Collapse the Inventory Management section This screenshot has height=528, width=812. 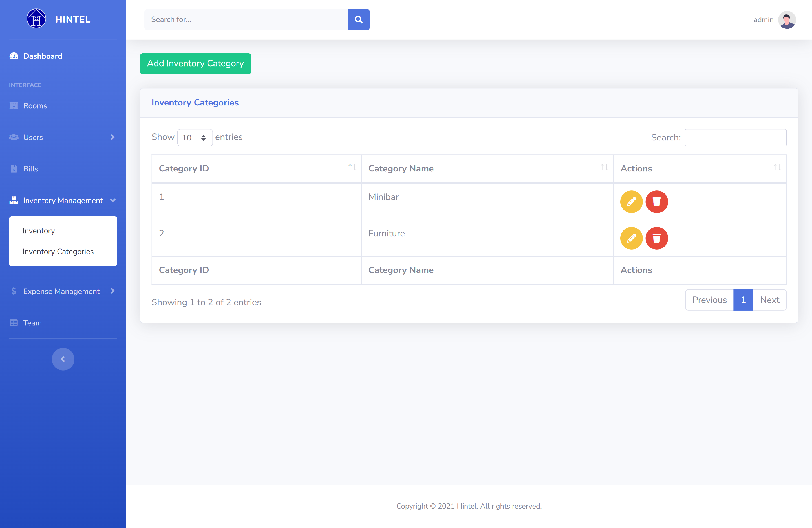112,200
